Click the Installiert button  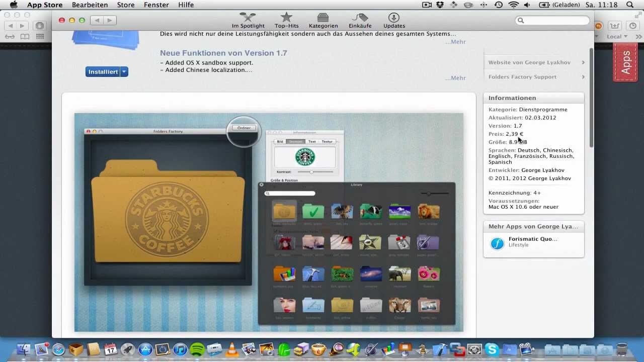point(103,72)
